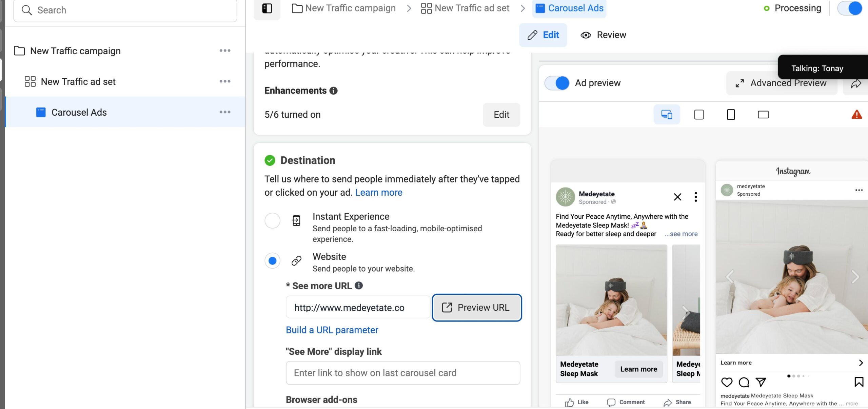This screenshot has height=409, width=868.
Task: Select the Instant Experience radio option
Action: (x=272, y=221)
